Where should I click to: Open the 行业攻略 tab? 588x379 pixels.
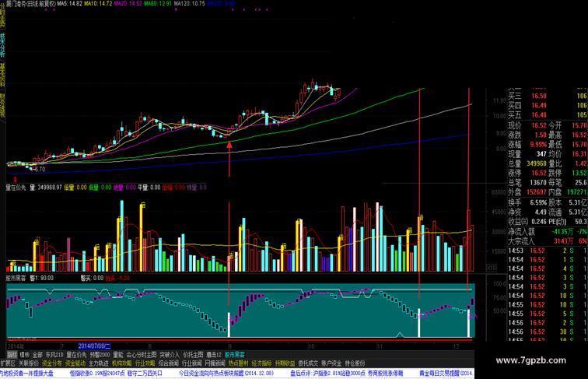(145, 363)
